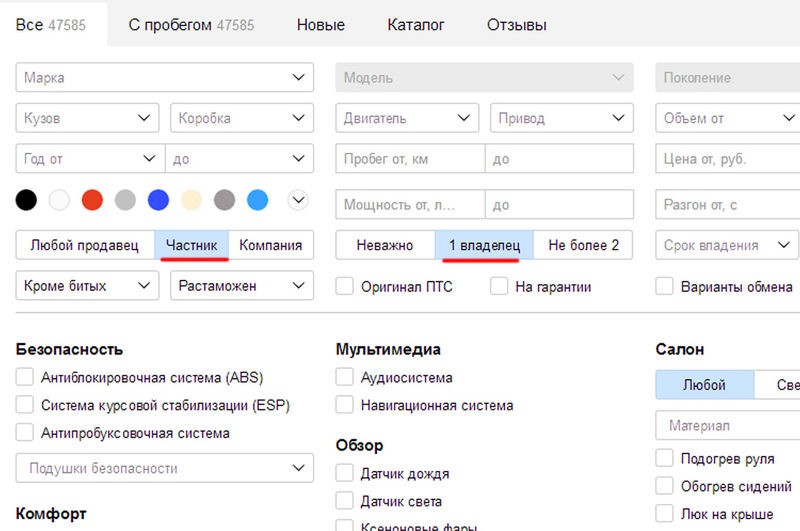Screen dimensions: 800x531
Task: Select the beige color swatch
Action: pyautogui.click(x=191, y=201)
